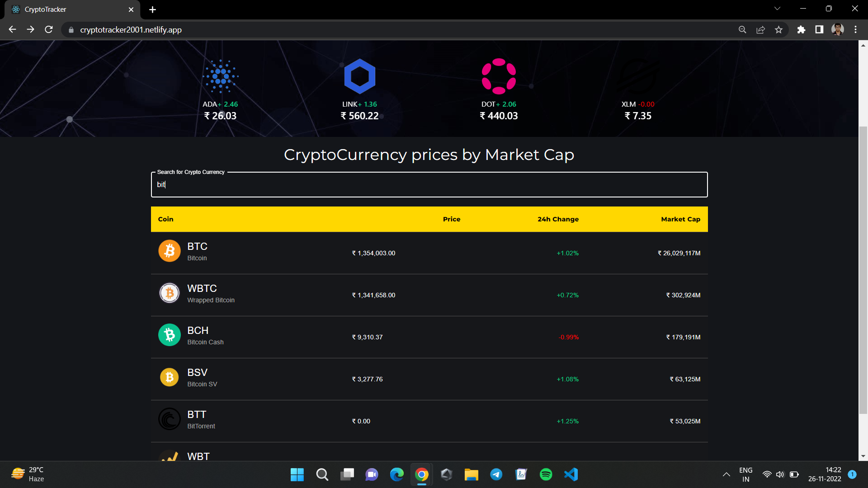Screen dimensions: 868x488
Task: Bookmark this page with the star icon
Action: [x=779, y=29]
